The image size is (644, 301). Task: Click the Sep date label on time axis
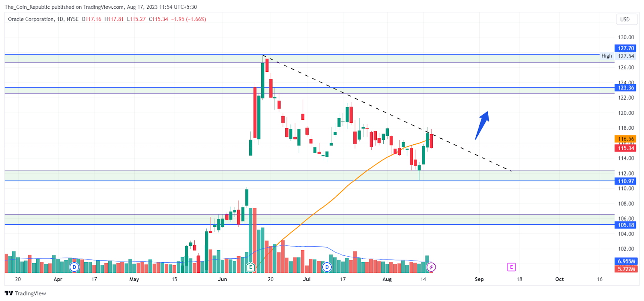click(x=479, y=279)
